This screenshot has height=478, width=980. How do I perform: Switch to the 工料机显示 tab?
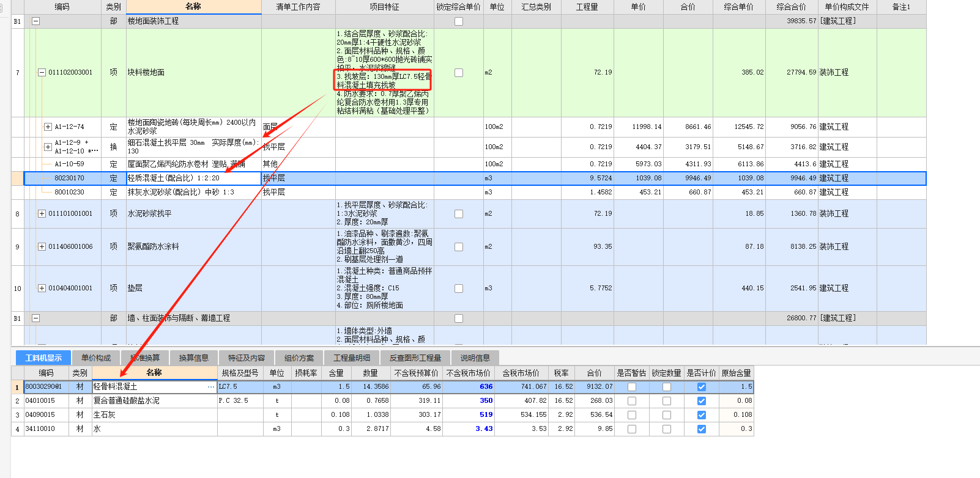coord(43,358)
